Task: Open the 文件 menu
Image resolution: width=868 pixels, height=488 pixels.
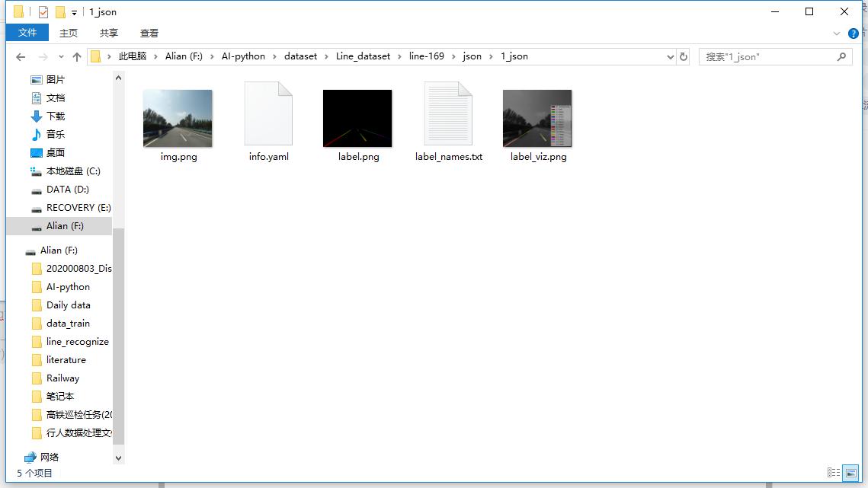Action: (27, 33)
